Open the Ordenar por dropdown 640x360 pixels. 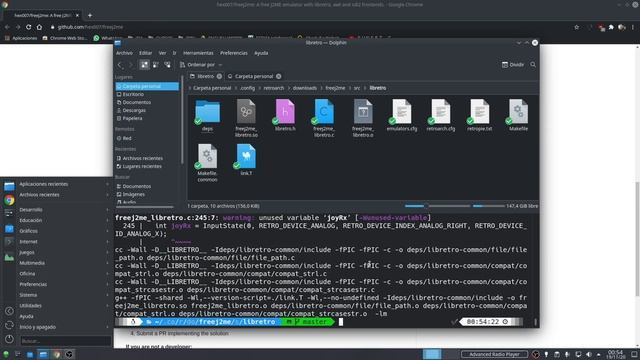point(201,64)
